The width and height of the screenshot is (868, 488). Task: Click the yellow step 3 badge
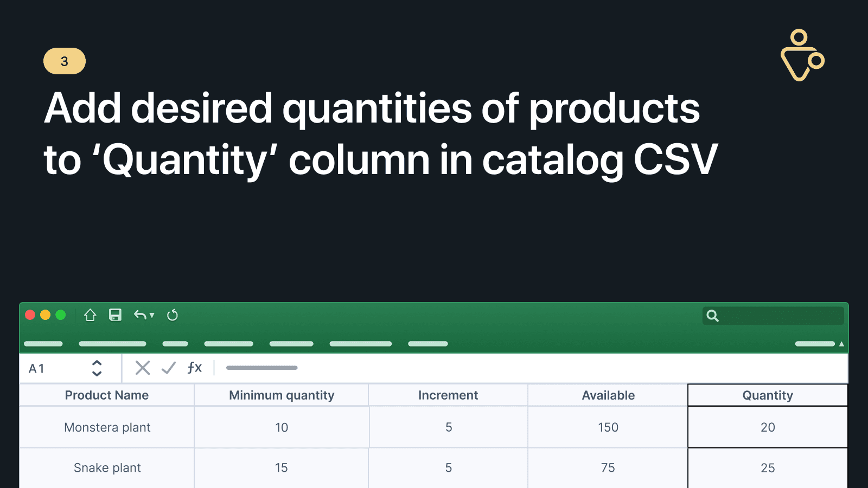coord(65,61)
